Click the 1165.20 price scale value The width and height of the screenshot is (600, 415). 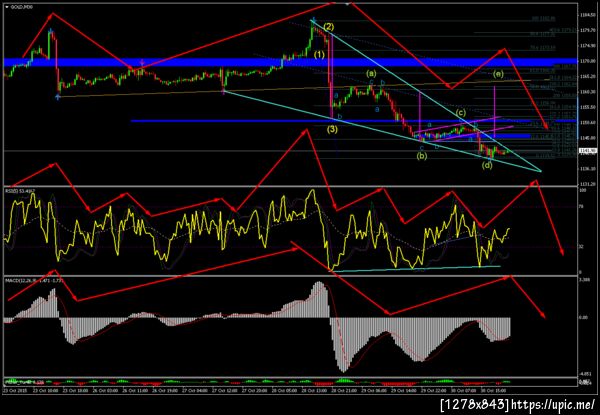click(586, 77)
